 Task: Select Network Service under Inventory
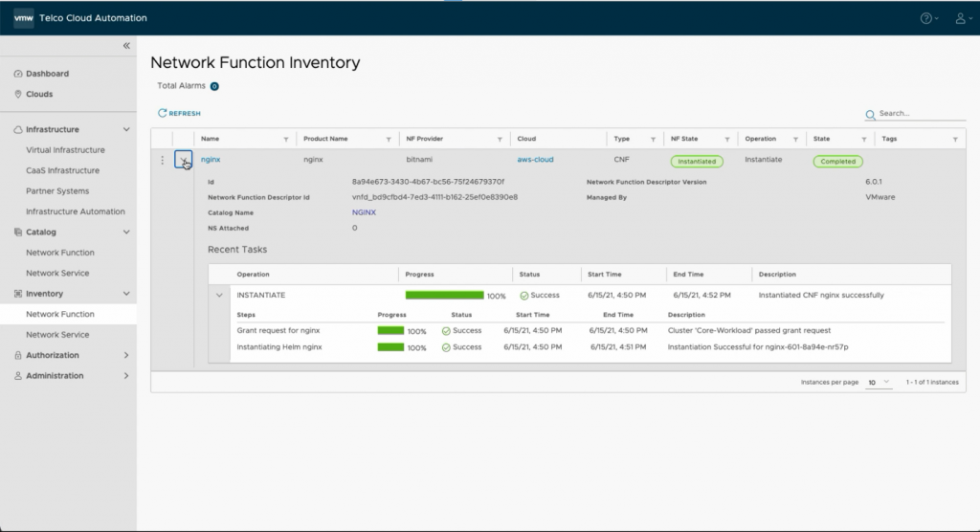coord(57,335)
